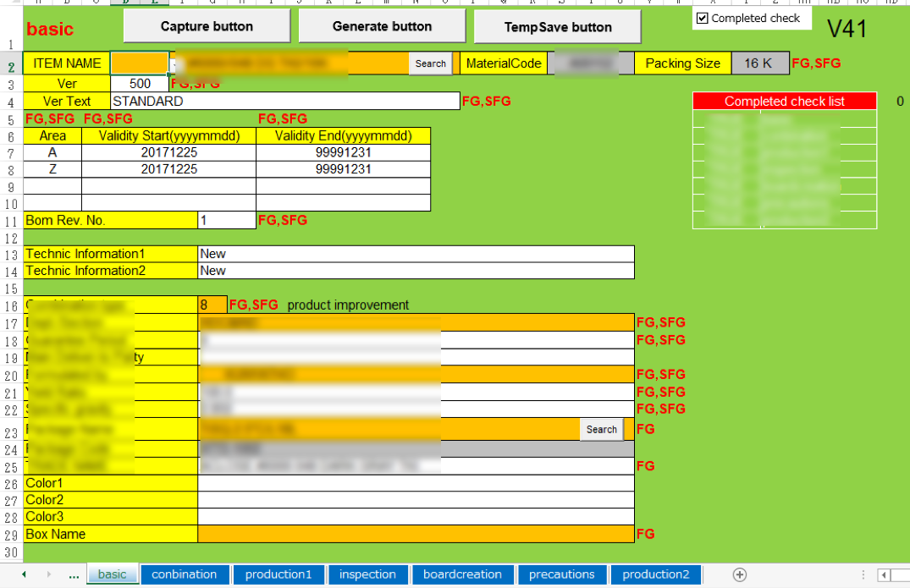Screen dimensions: 910x588
Task: Click Search button next to ITEM NAME
Action: (431, 63)
